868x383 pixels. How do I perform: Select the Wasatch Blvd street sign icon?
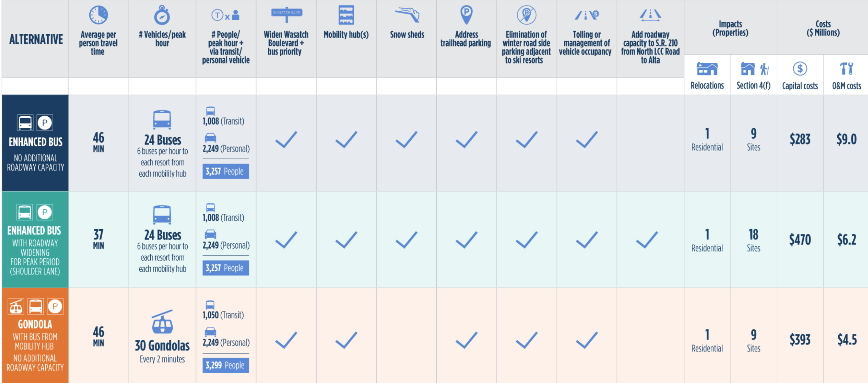pos(286,14)
